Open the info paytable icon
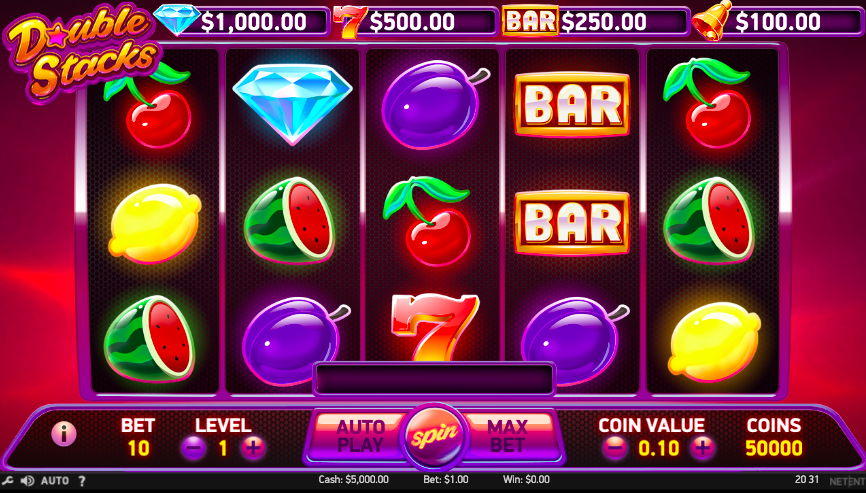This screenshot has width=866, height=493. click(x=64, y=434)
